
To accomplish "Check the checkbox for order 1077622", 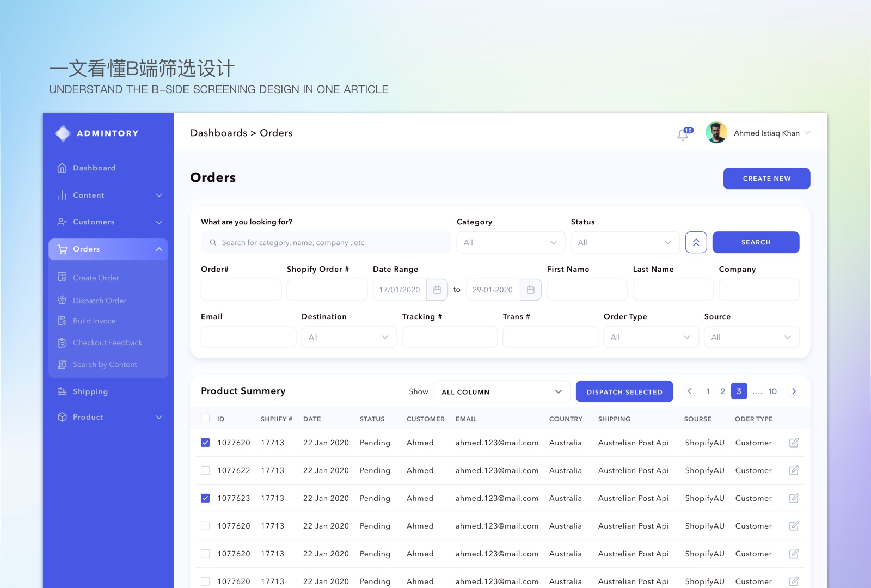I will click(x=205, y=470).
